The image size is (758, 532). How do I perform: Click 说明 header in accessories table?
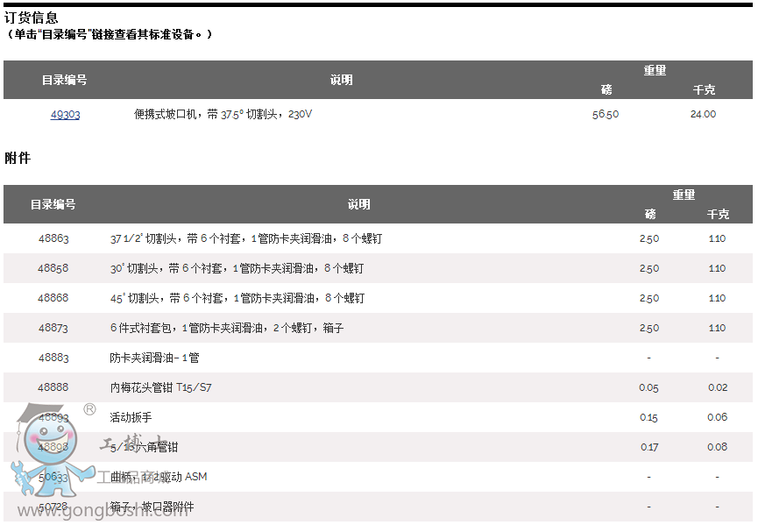click(x=358, y=204)
